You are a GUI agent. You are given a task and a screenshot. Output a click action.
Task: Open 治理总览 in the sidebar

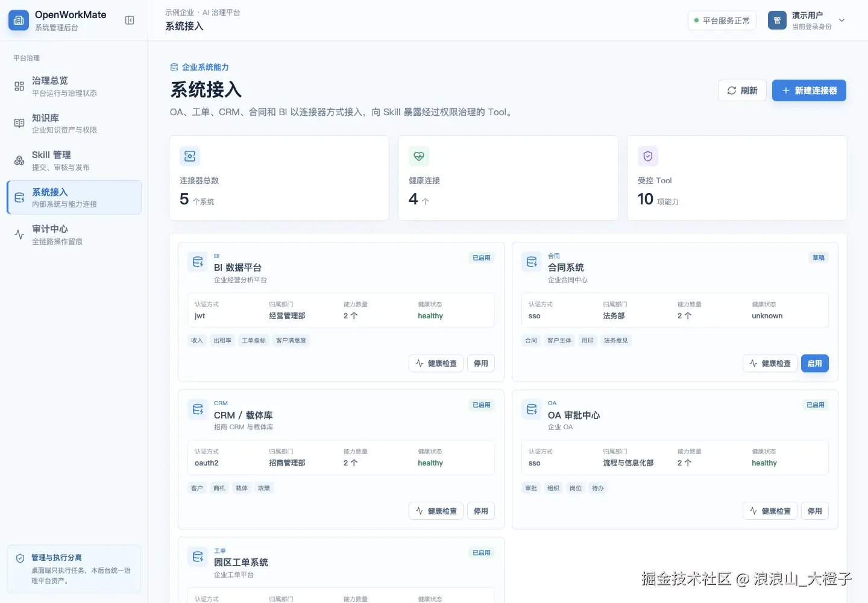(74, 86)
